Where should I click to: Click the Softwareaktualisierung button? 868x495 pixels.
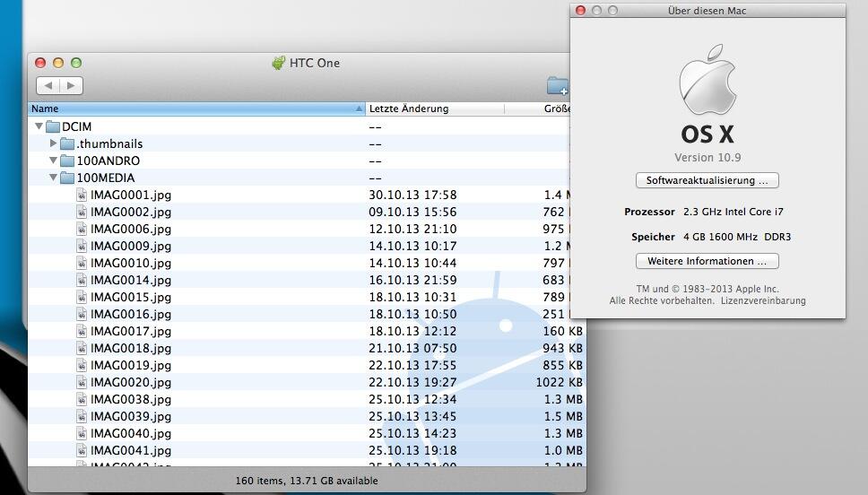(707, 180)
